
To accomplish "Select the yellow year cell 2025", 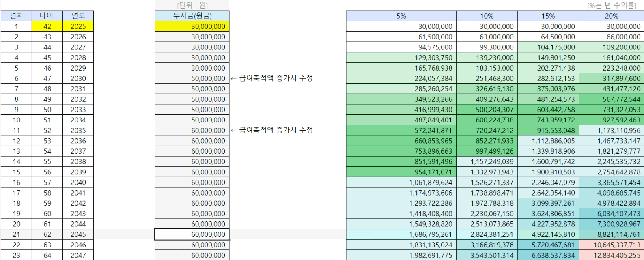I will (78, 26).
